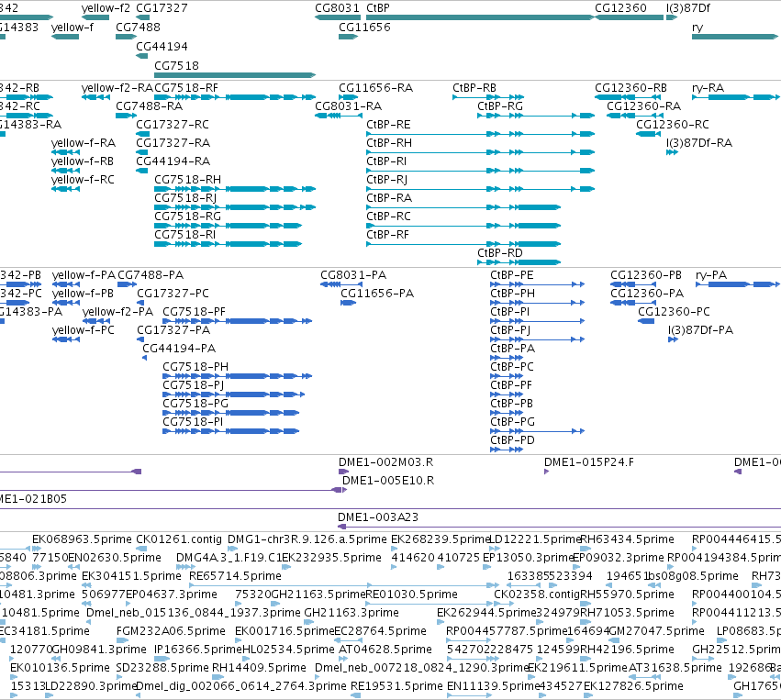Click transcript l(3)87Df-RA
The image size is (781, 700).
click(x=672, y=152)
